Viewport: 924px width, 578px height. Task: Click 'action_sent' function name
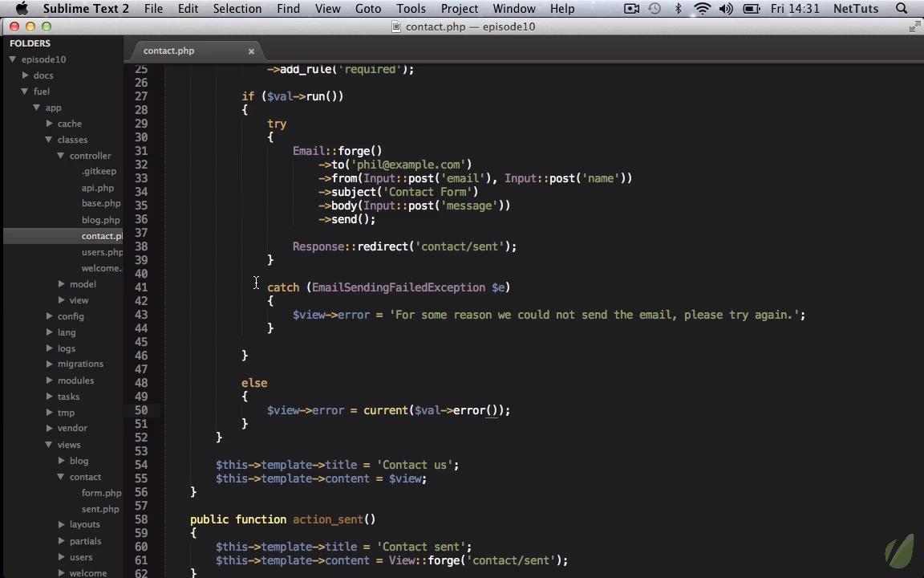(x=327, y=519)
